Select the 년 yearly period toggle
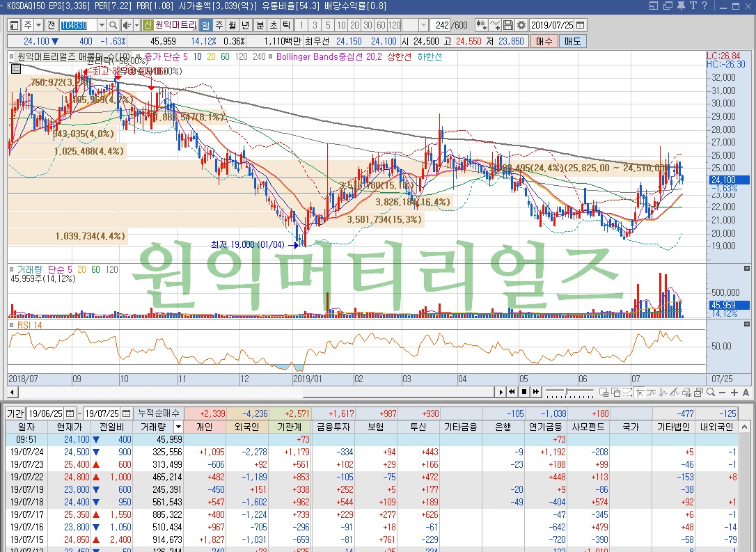Image resolution: width=756 pixels, height=552 pixels. pos(246,25)
